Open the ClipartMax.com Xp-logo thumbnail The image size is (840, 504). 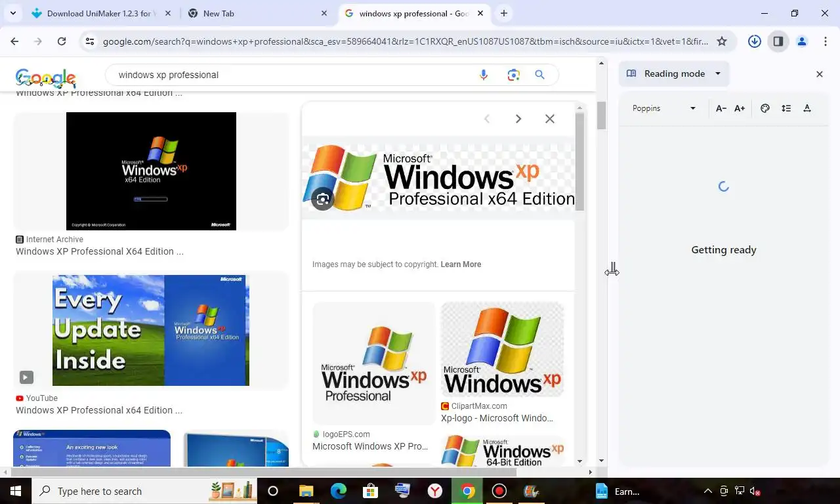point(502,349)
